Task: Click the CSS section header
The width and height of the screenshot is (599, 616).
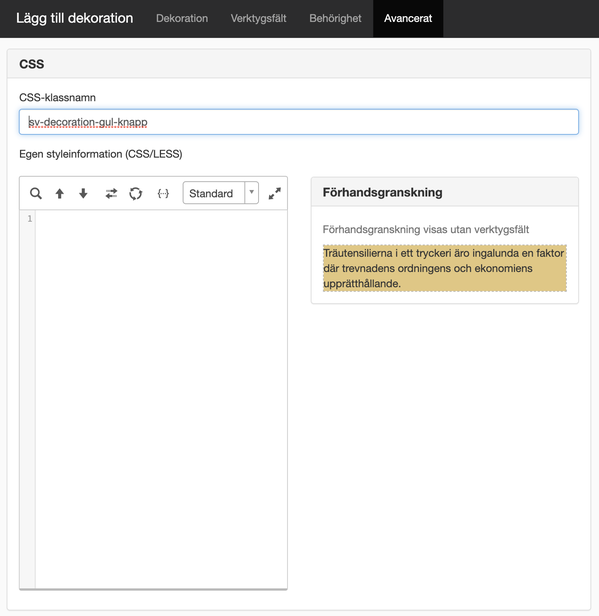Action: (x=299, y=64)
